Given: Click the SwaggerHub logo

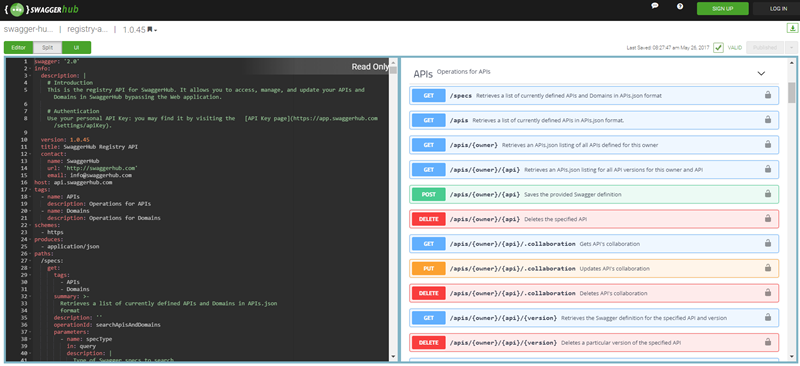Looking at the screenshot, I should pos(41,9).
